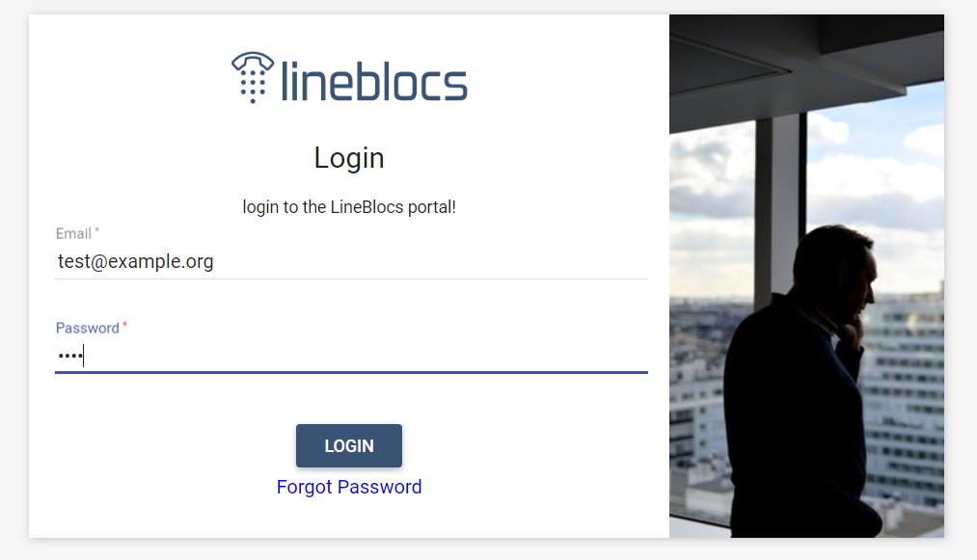Click the telephone handset logo icon
Image resolution: width=977 pixels, height=560 pixels.
click(x=253, y=77)
